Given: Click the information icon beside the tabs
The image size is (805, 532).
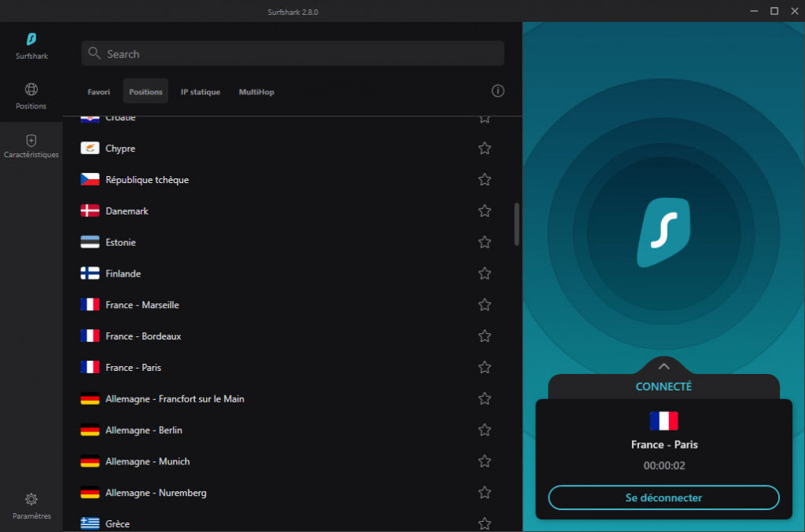Looking at the screenshot, I should pyautogui.click(x=498, y=91).
